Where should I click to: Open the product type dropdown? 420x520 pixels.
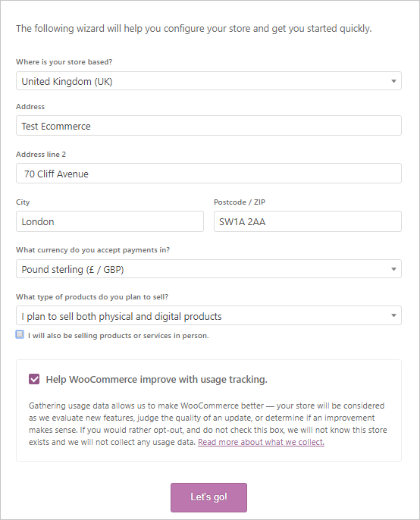point(208,315)
